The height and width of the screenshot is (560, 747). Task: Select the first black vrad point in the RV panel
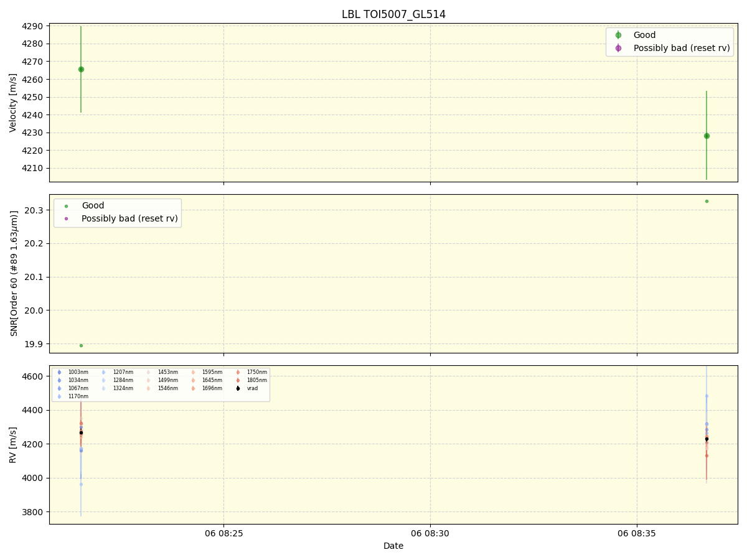pos(81,432)
